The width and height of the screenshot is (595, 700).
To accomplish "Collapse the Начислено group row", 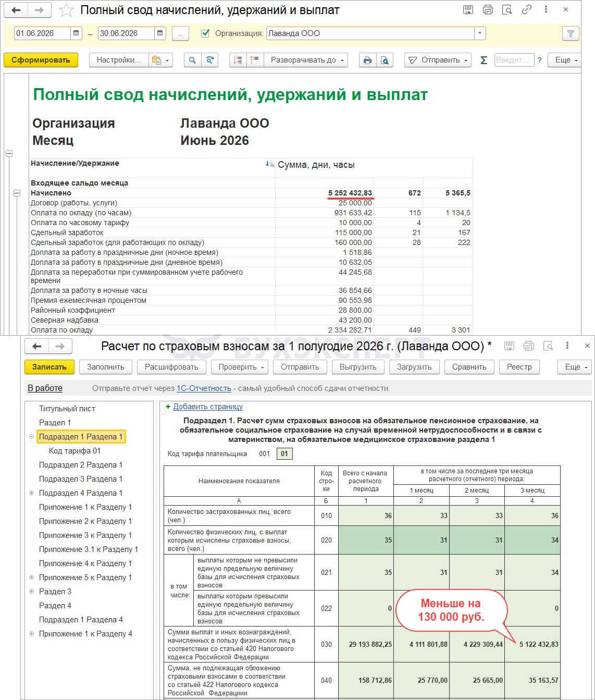I will (17, 193).
